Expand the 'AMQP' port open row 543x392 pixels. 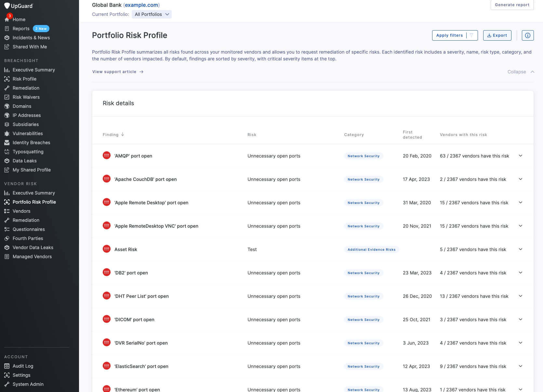pos(521,156)
